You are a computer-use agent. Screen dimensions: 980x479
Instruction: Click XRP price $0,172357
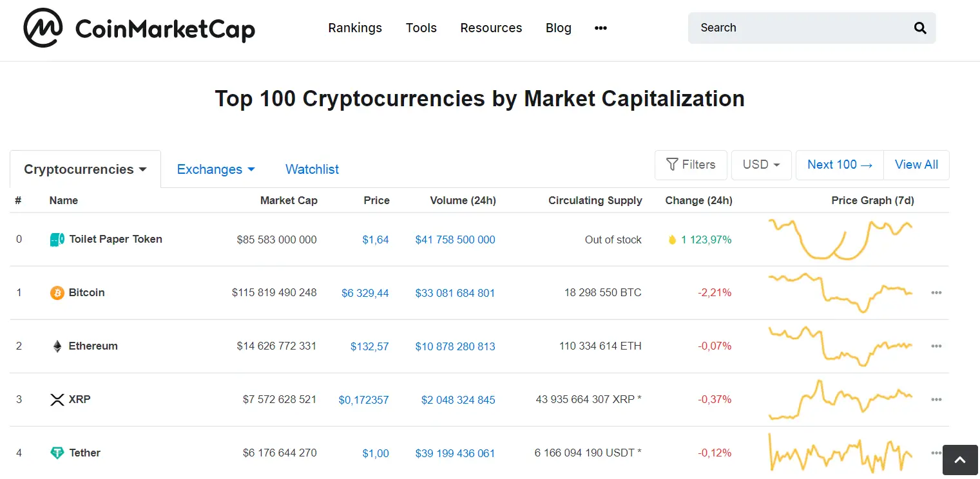(x=364, y=400)
